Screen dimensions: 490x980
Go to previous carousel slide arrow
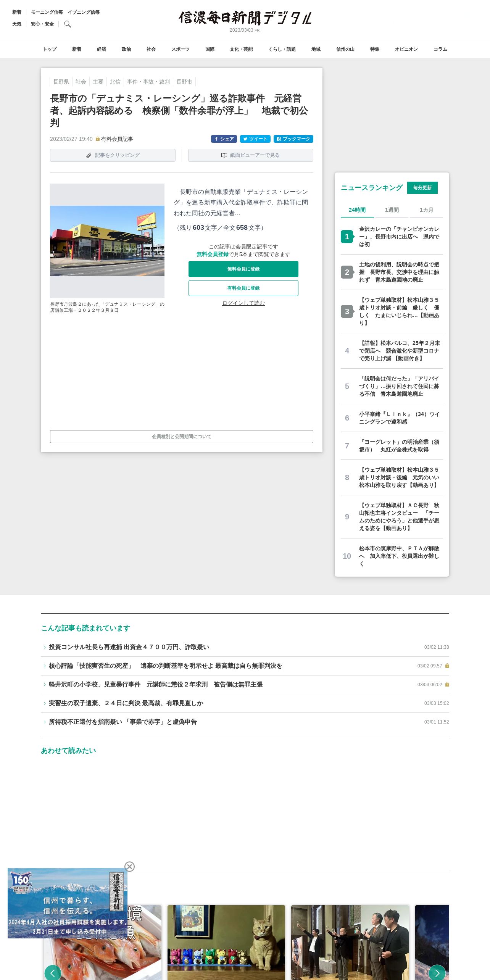53,973
